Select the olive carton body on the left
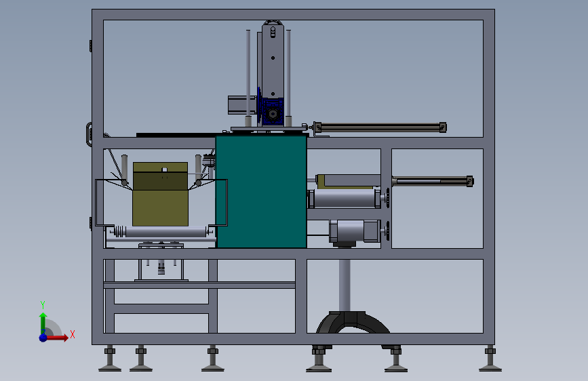The width and height of the screenshot is (588, 381). (160, 207)
